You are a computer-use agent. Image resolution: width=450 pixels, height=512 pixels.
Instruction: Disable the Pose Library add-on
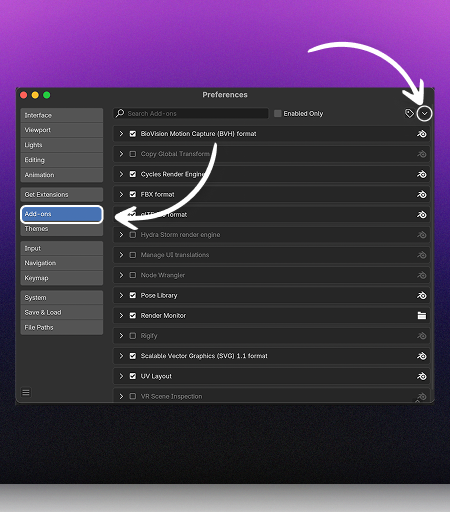click(x=133, y=295)
